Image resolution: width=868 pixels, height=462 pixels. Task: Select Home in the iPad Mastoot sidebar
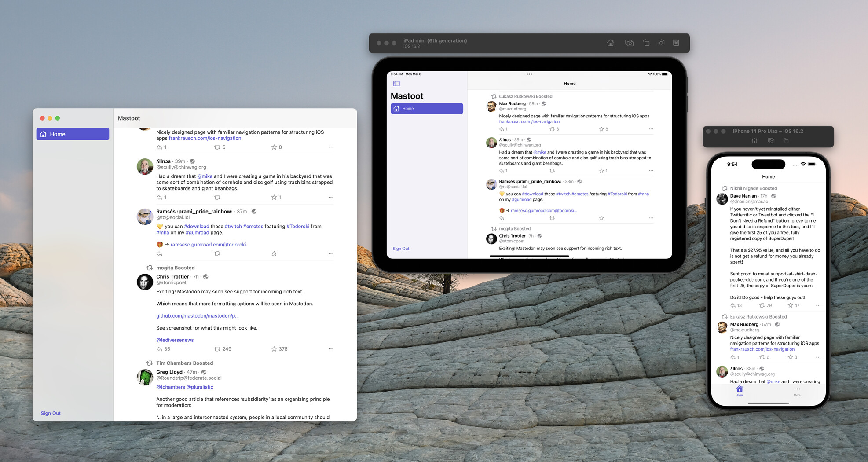tap(427, 109)
